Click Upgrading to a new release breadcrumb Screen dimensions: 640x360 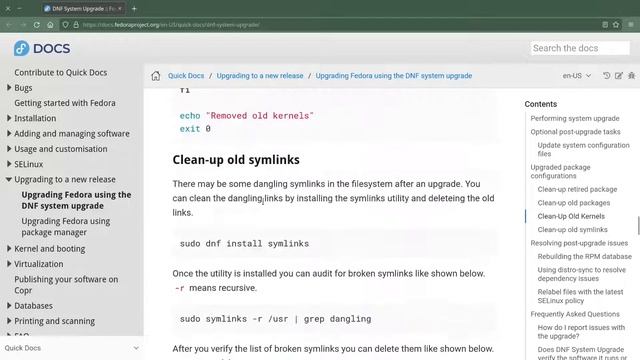[x=260, y=76]
